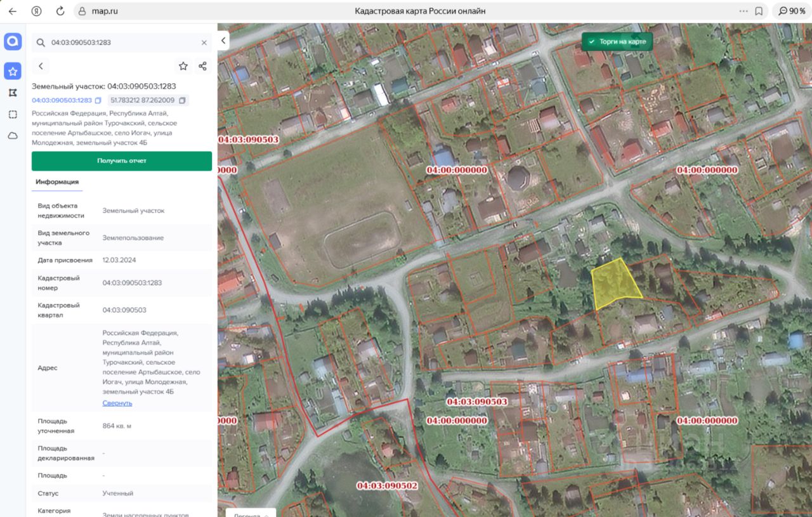Image resolution: width=812 pixels, height=517 pixels.
Task: Select the status value Учтенный
Action: click(x=118, y=493)
